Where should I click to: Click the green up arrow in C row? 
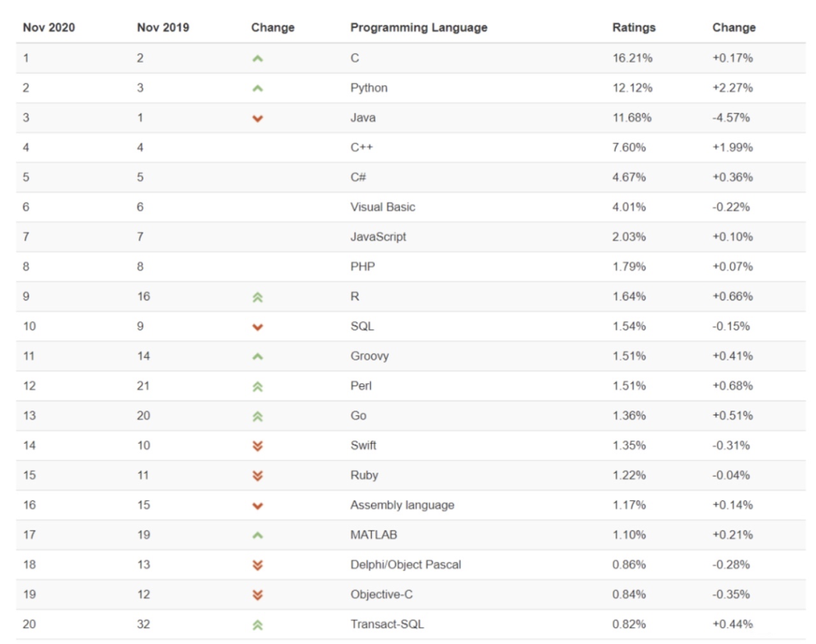(x=257, y=59)
